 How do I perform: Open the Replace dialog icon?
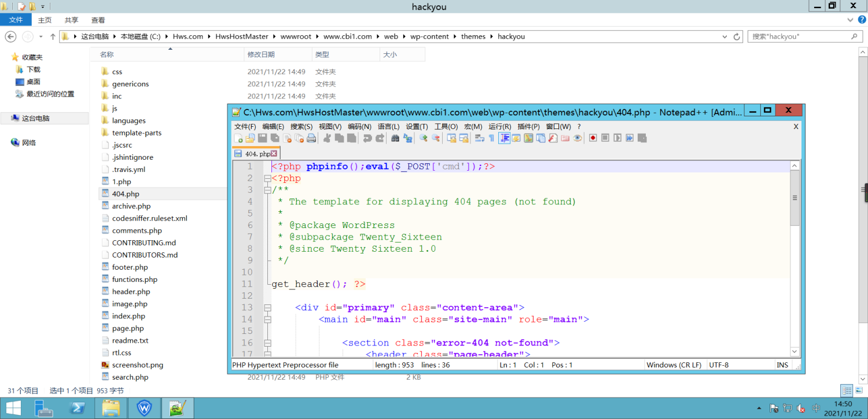[407, 138]
